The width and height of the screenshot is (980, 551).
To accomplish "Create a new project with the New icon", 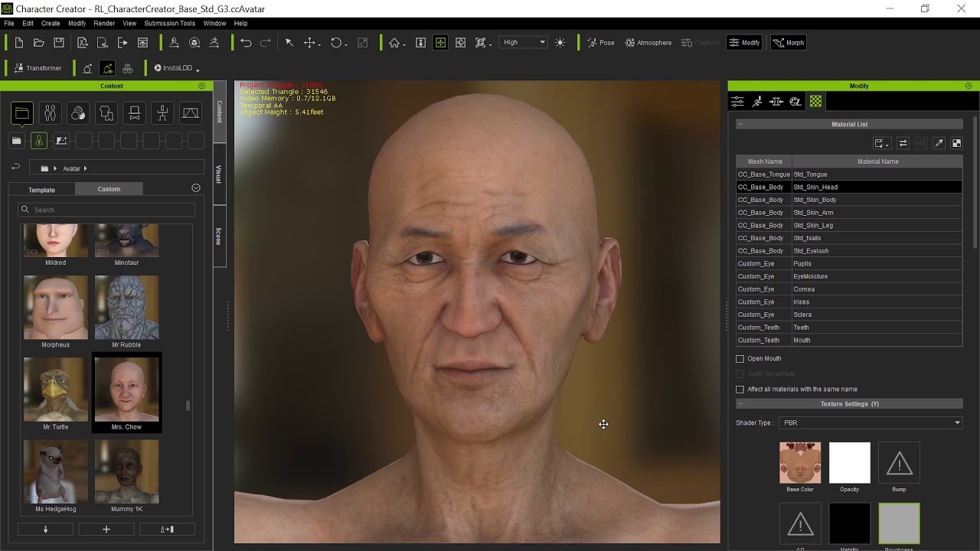I will 18,43.
